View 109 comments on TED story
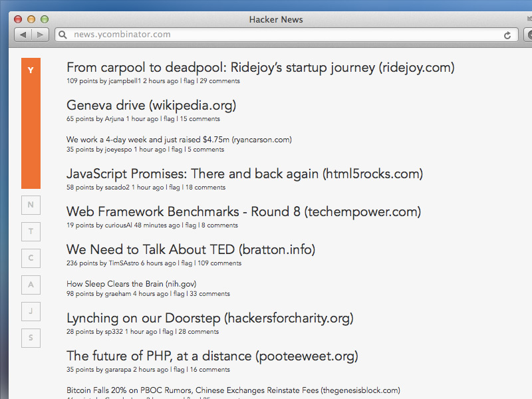Viewport: 532px width, 399px height. [x=217, y=263]
